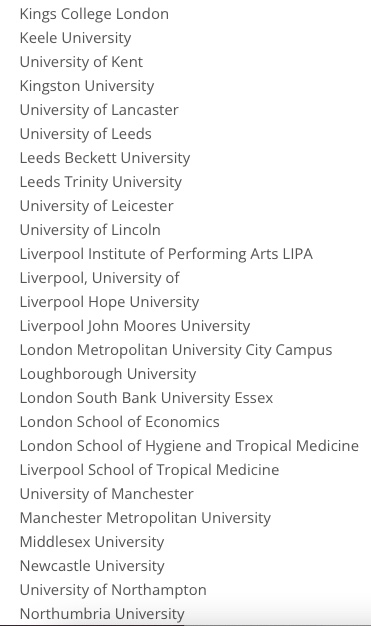Viewport: 371px width, 626px height.
Task: Select Kingston University list item
Action: (x=87, y=86)
